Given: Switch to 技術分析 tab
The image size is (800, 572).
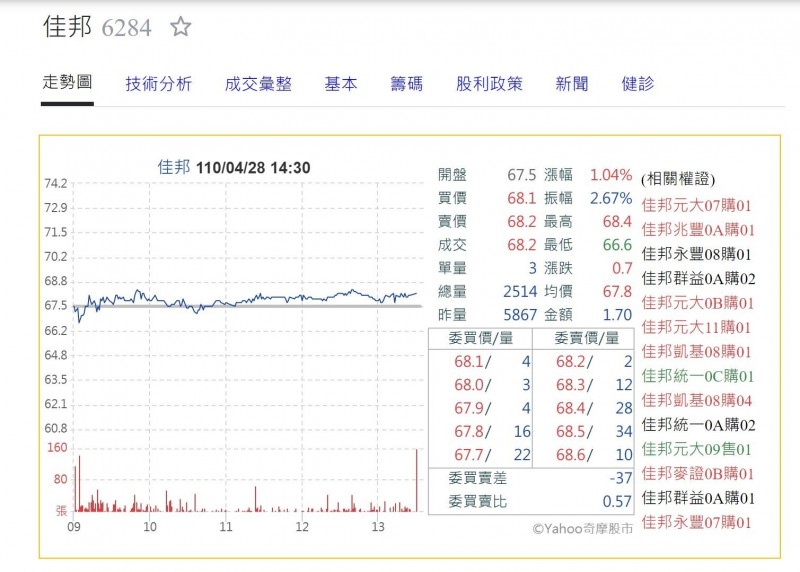Looking at the screenshot, I should tap(159, 84).
